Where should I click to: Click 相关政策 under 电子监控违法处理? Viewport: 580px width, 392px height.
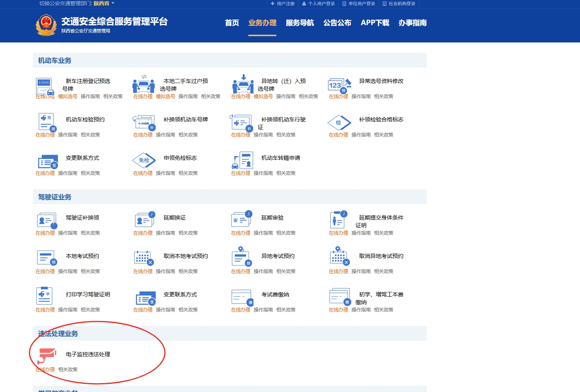coord(68,369)
